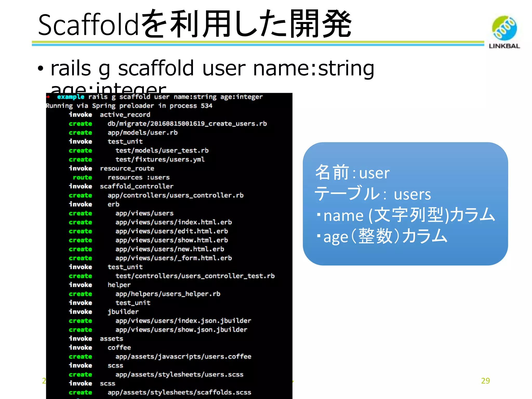The height and width of the screenshot is (399, 532).
Task: Click 'jbuilder' invoke line
Action: pyautogui.click(x=123, y=312)
